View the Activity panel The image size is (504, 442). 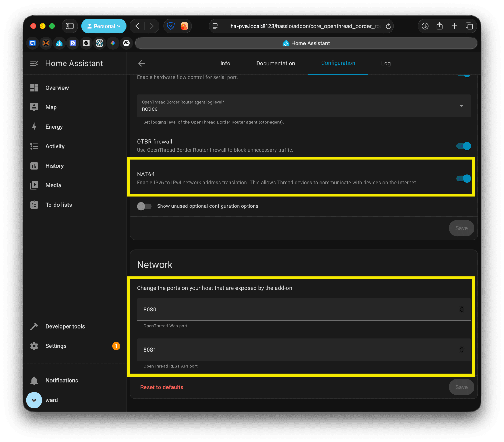click(55, 146)
